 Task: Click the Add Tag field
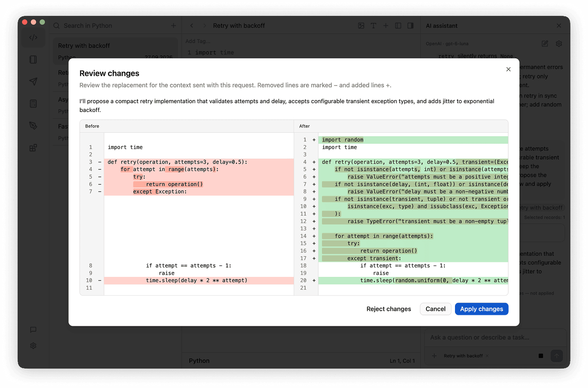coord(198,41)
